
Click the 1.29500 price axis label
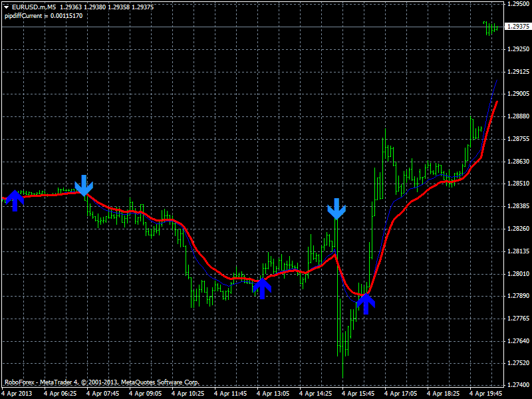pos(519,4)
